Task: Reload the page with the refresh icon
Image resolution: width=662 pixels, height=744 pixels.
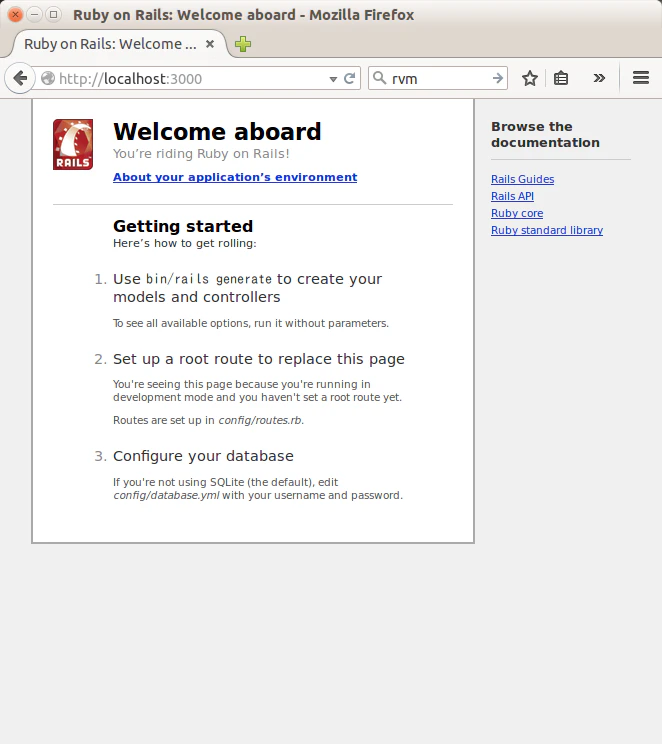Action: coord(349,78)
